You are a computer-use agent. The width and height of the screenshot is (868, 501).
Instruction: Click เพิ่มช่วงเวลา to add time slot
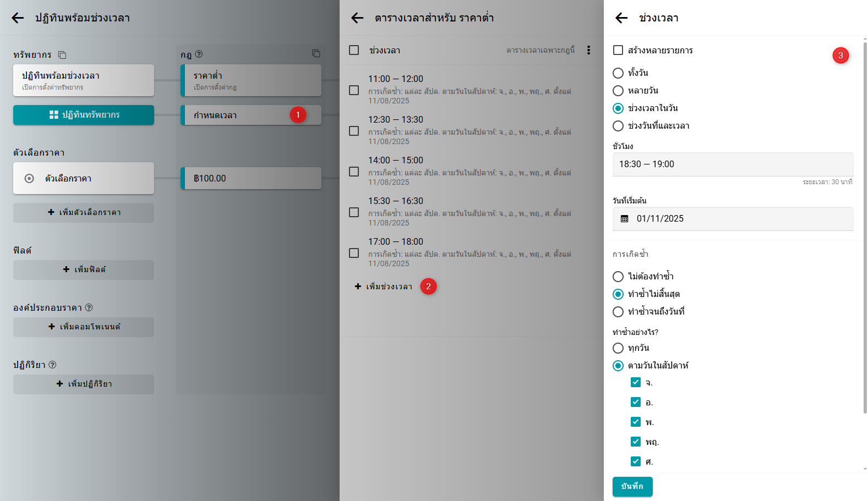(x=384, y=287)
